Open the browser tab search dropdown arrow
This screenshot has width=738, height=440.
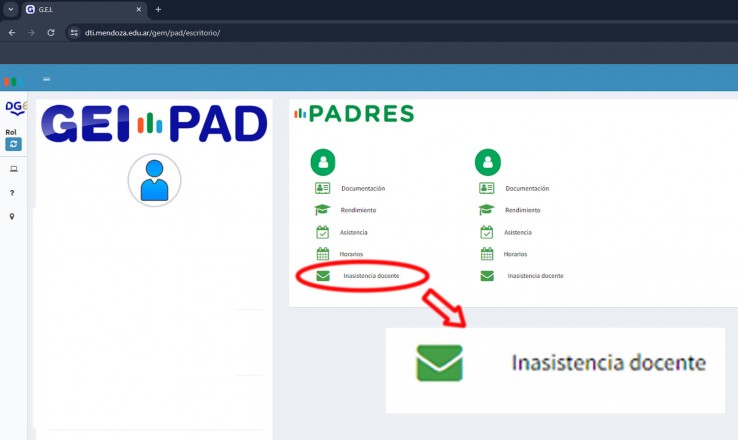coord(10,9)
